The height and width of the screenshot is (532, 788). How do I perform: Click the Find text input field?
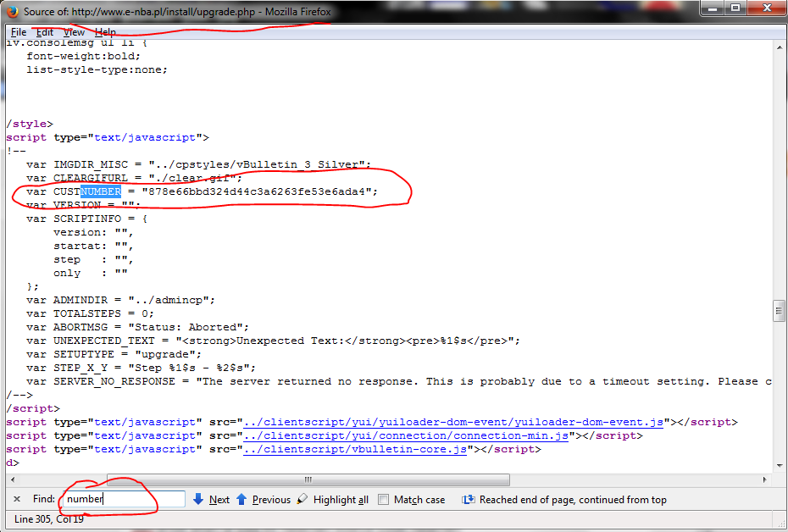click(x=124, y=499)
